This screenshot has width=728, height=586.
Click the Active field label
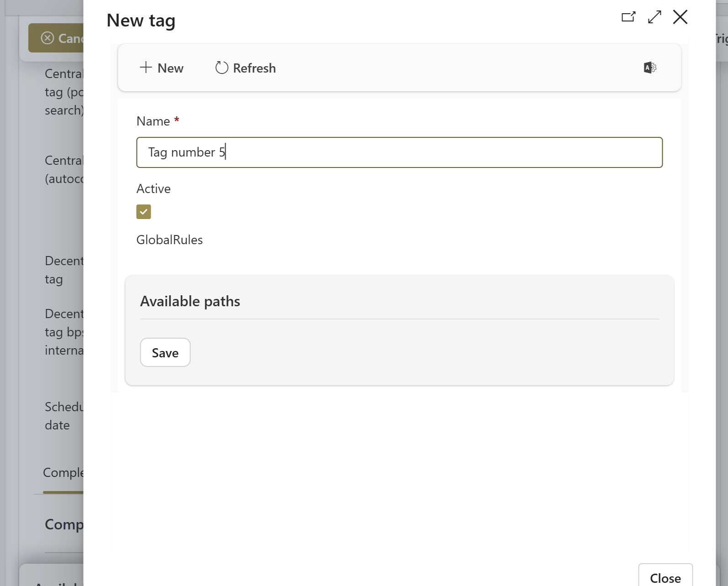[153, 188]
